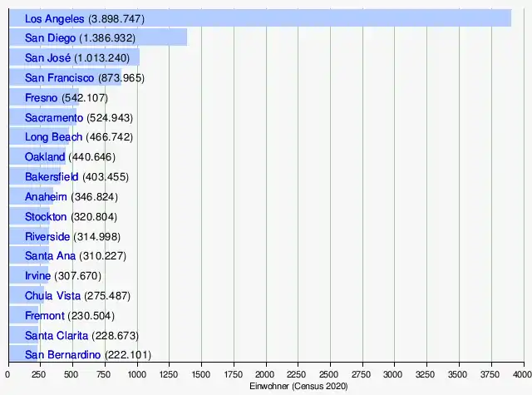Open the San Bernardino link
The image size is (532, 395).
pos(63,355)
